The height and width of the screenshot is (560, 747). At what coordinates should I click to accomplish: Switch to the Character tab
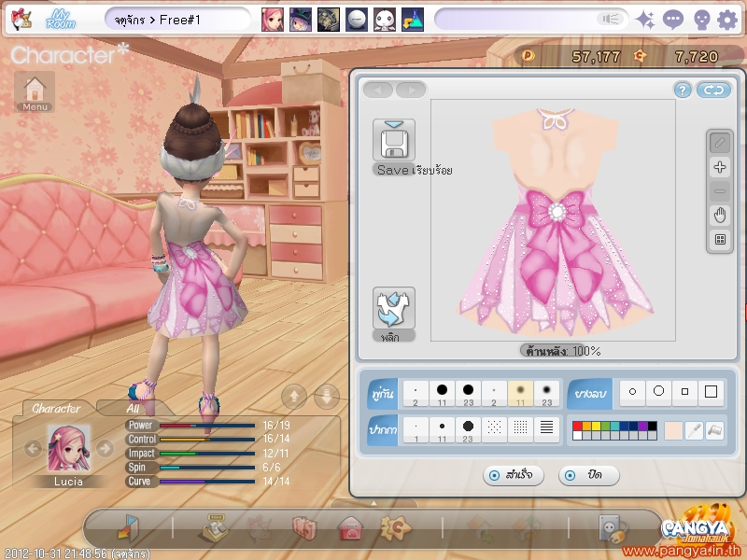(x=56, y=409)
